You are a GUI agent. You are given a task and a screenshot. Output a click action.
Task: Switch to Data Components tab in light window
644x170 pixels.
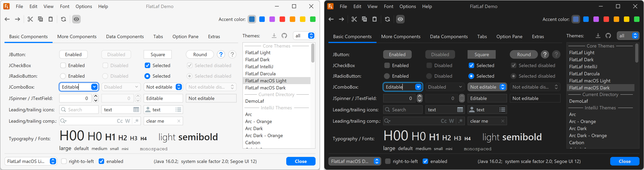[x=125, y=37]
